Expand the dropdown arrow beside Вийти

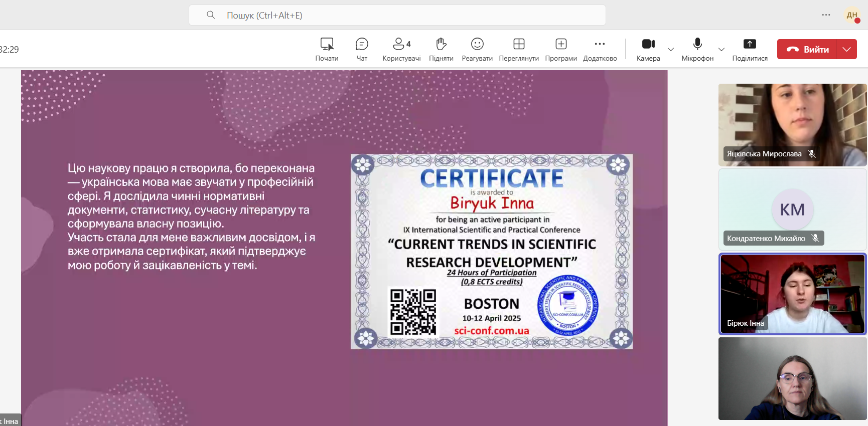tap(847, 49)
